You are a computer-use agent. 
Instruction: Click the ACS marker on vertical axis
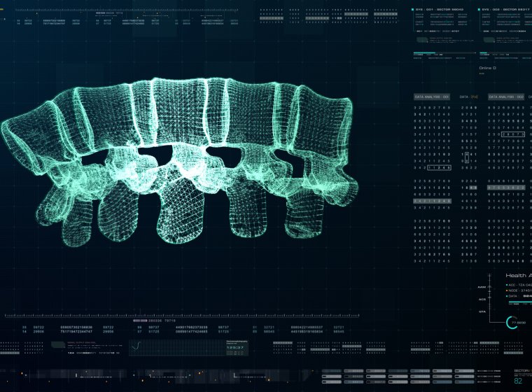483,299
